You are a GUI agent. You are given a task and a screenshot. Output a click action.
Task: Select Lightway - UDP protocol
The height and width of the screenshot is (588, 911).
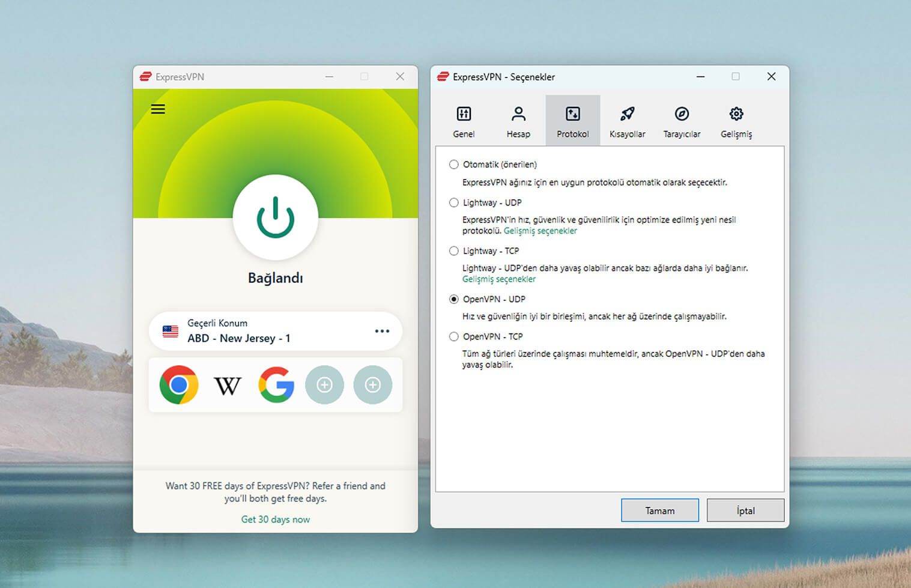pyautogui.click(x=454, y=202)
